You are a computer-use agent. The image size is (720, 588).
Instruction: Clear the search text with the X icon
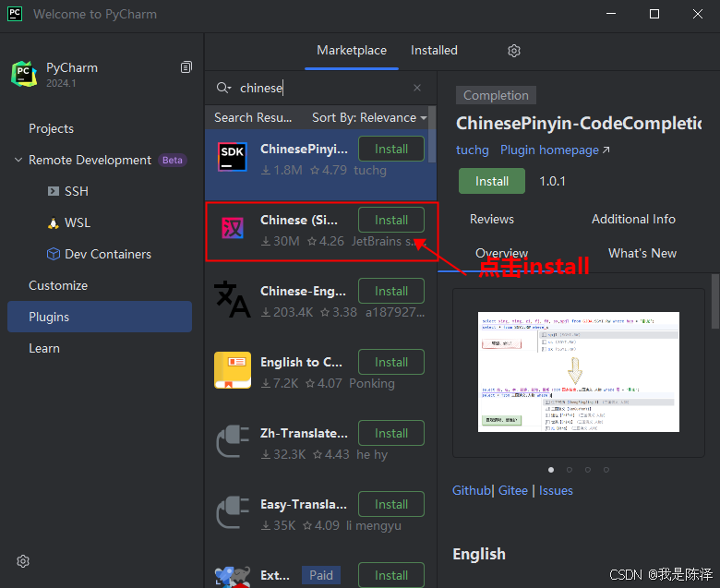coord(417,88)
